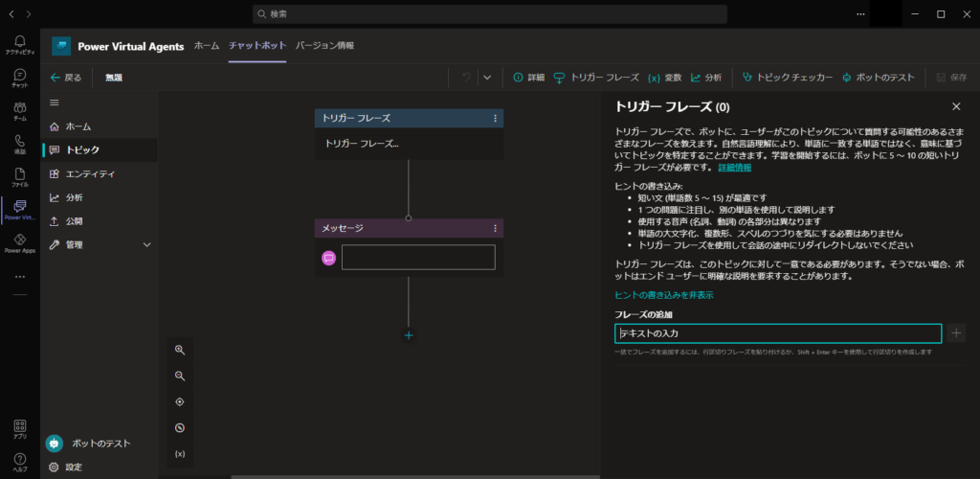Screen dimensions: 980x479
Task: Switch to the チャットボット tab
Action: [257, 46]
